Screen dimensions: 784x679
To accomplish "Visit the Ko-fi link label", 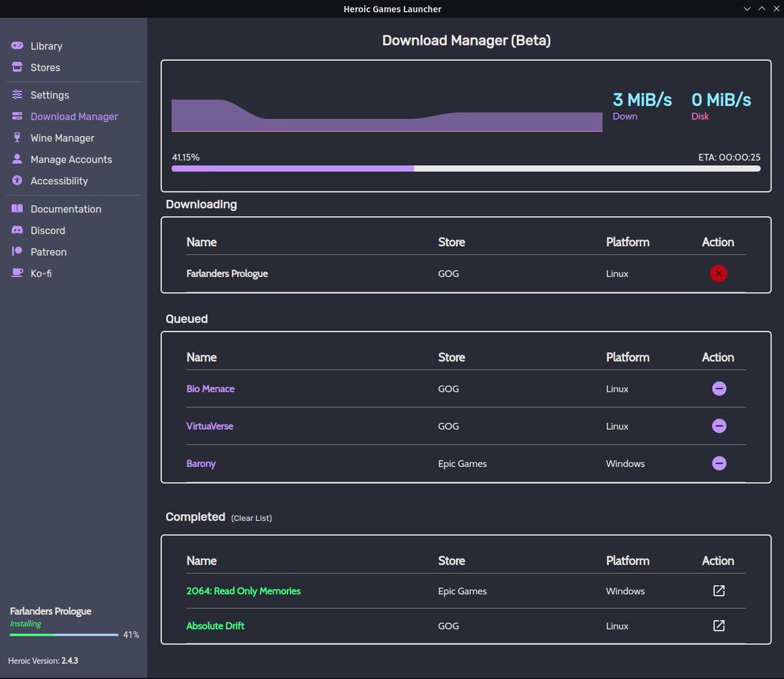I will click(x=41, y=274).
